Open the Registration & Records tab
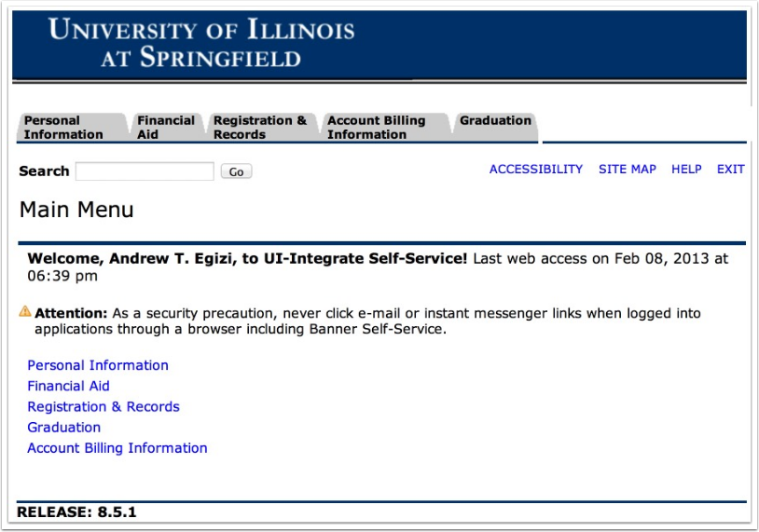Image resolution: width=759 pixels, height=532 pixels. [261, 128]
